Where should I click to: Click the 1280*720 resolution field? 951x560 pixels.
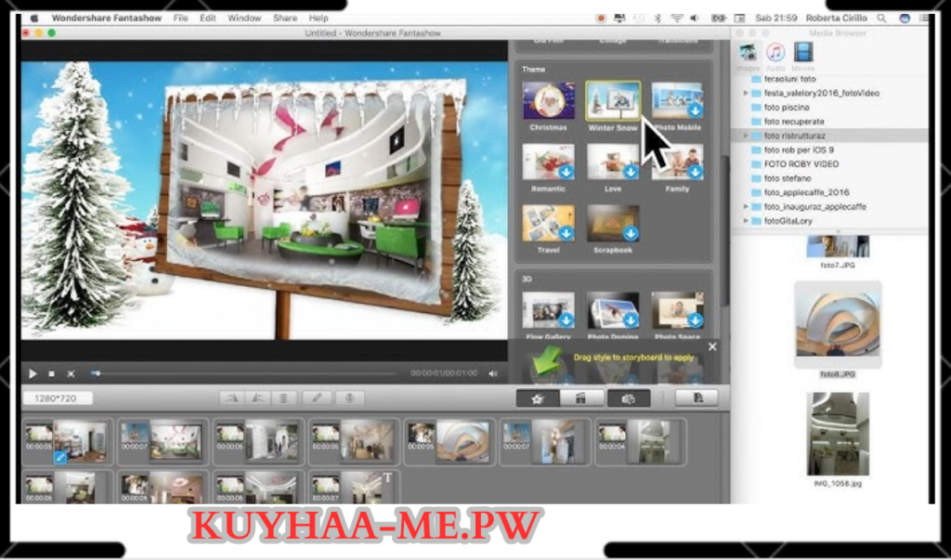(59, 398)
